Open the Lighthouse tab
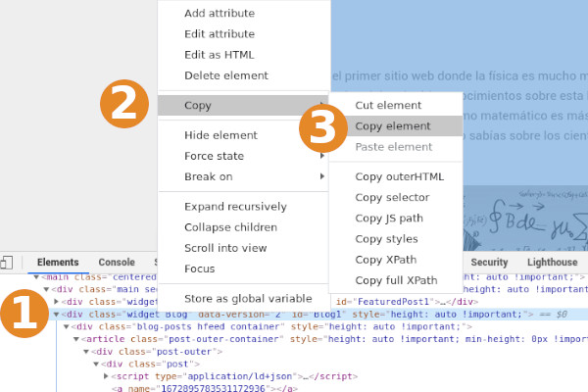This screenshot has width=588, height=392. tap(552, 263)
